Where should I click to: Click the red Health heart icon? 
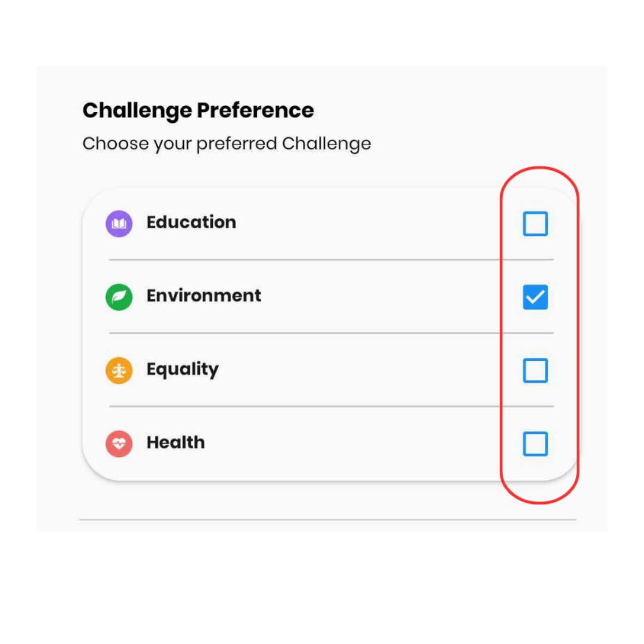pos(119,444)
